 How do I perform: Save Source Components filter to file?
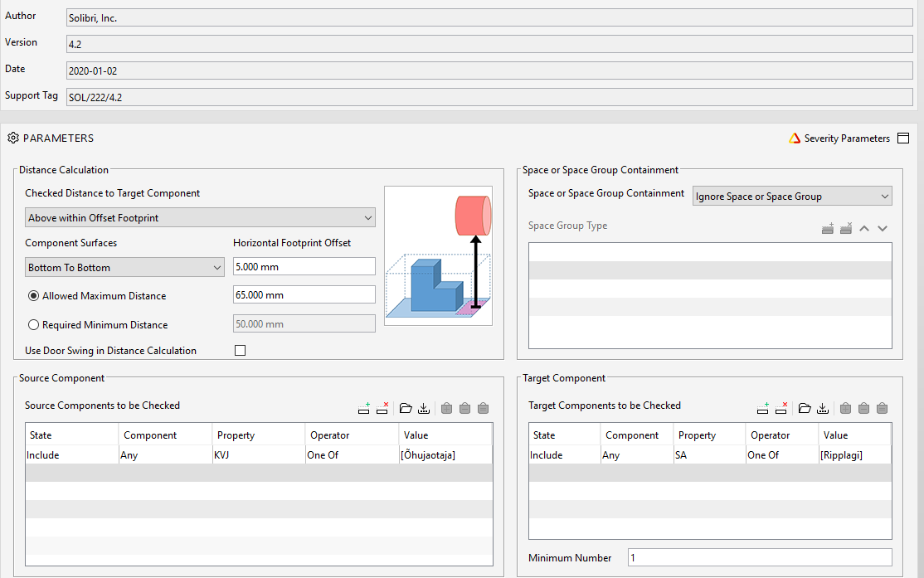[424, 408]
